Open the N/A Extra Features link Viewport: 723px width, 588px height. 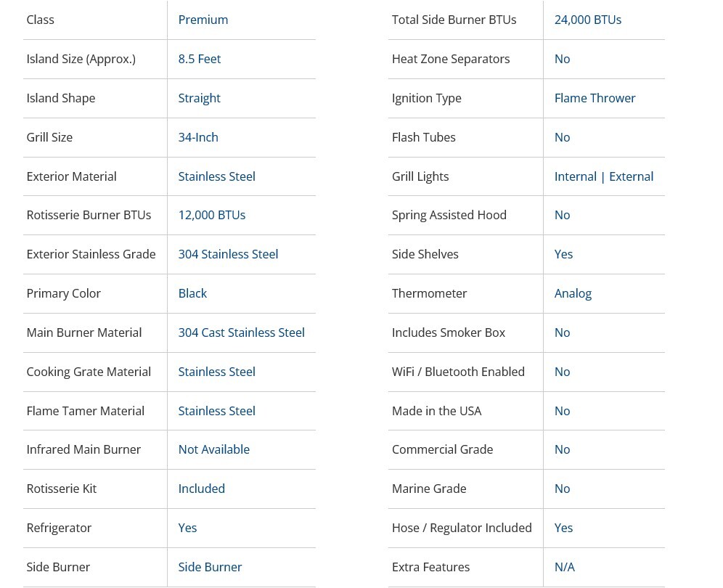pos(564,567)
